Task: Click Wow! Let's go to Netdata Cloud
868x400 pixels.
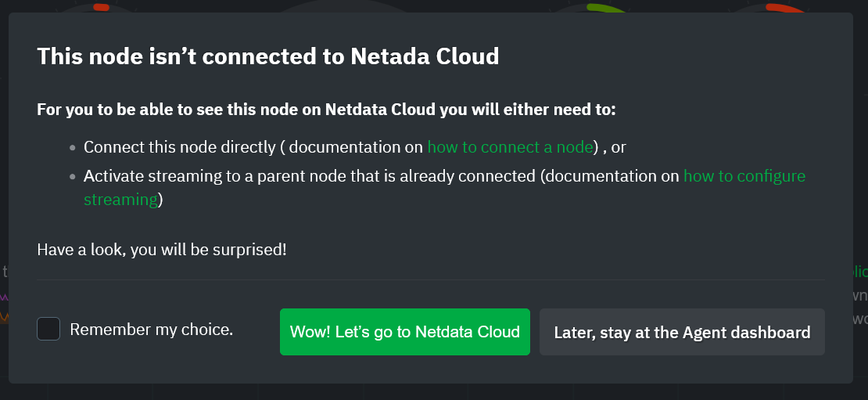Action: click(x=404, y=332)
